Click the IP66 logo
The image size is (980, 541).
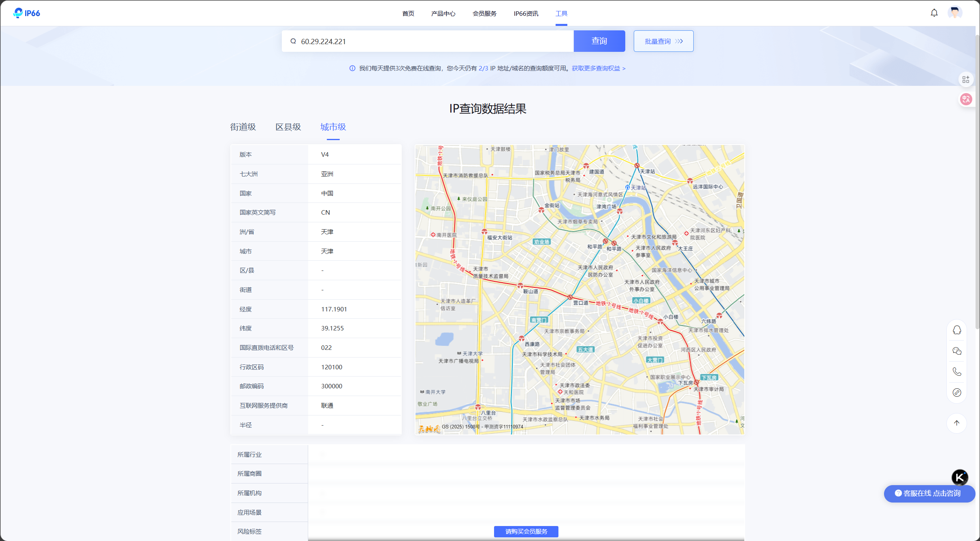point(27,13)
